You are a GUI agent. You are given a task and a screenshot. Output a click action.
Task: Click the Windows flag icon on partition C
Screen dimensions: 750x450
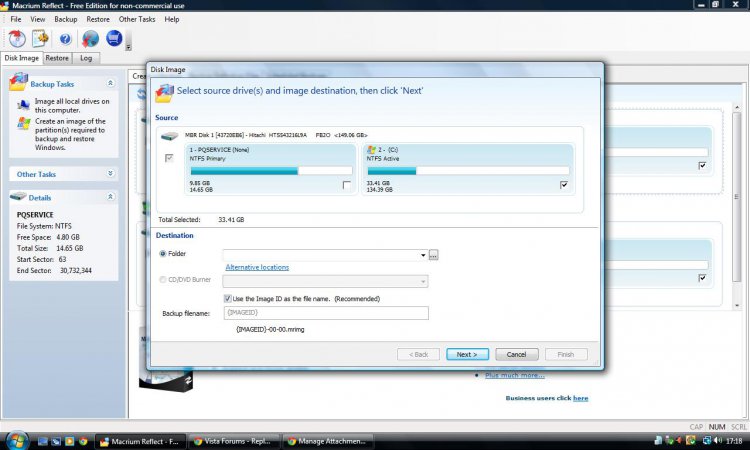[371, 150]
